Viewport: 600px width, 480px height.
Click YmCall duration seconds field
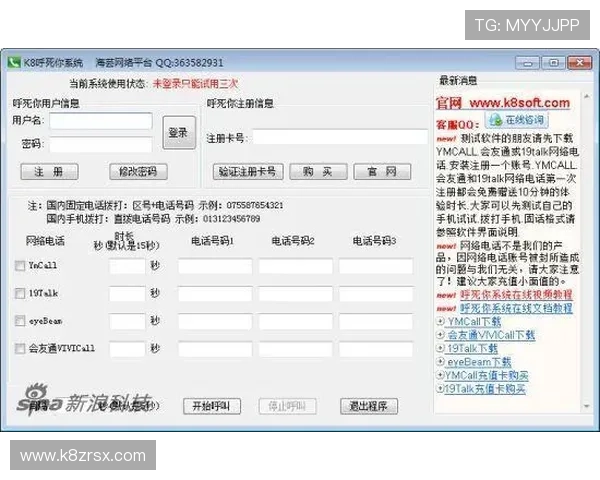[127, 266]
